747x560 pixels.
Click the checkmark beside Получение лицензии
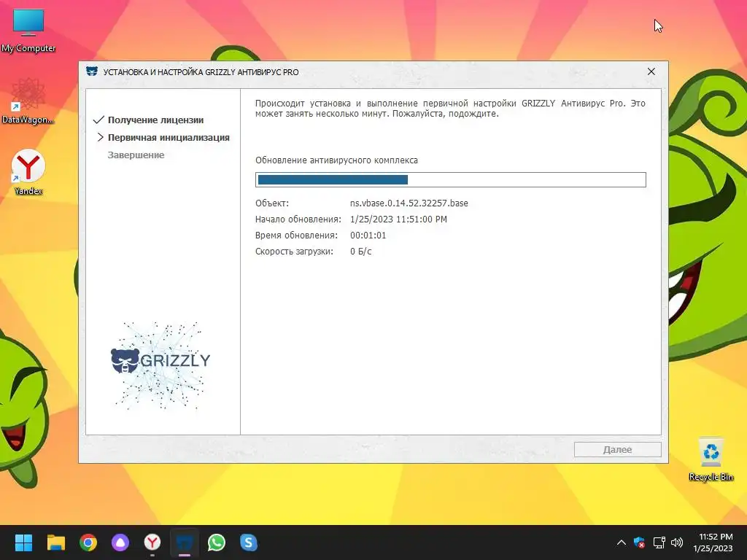tap(98, 120)
